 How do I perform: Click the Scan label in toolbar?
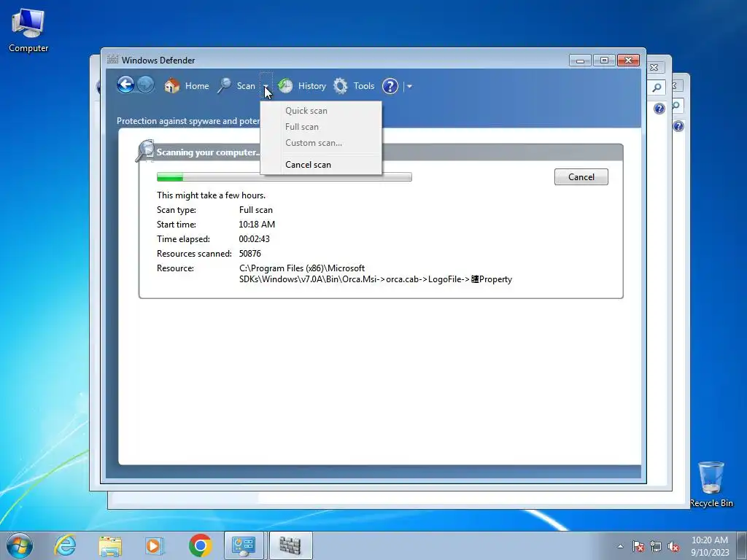(246, 86)
